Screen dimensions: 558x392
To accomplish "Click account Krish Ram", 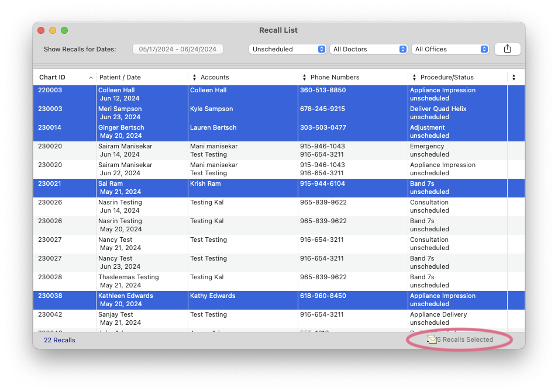I will tap(205, 183).
